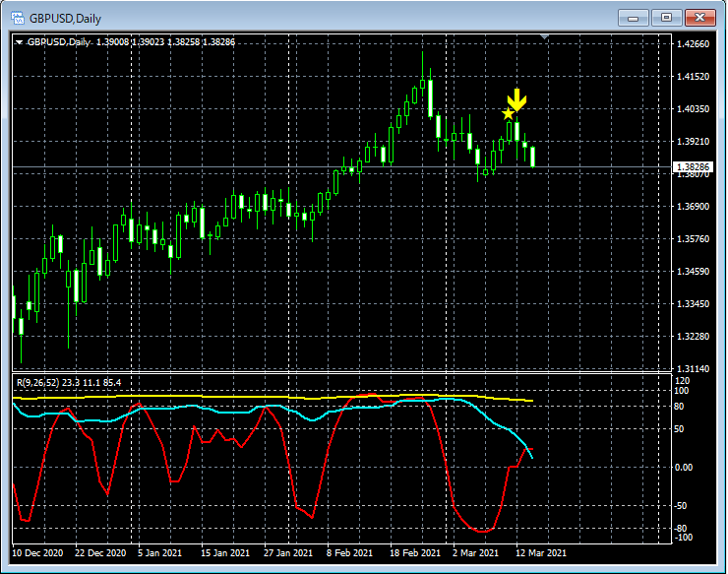Screen dimensions: 728x574
Task: Click the 5 Jan 2021 date label
Action: point(159,553)
